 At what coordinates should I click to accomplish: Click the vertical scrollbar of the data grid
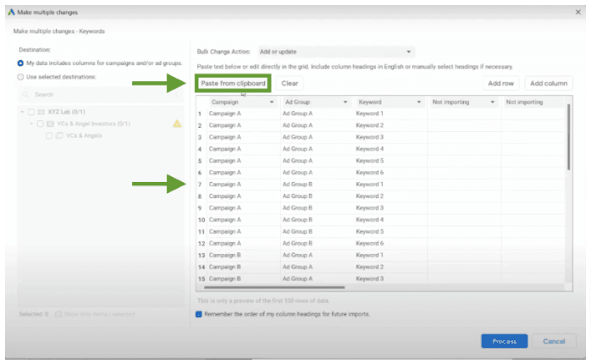coord(568,135)
